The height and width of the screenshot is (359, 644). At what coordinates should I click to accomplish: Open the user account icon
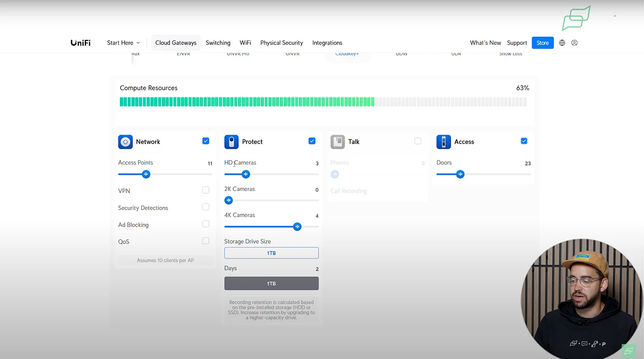pos(575,43)
